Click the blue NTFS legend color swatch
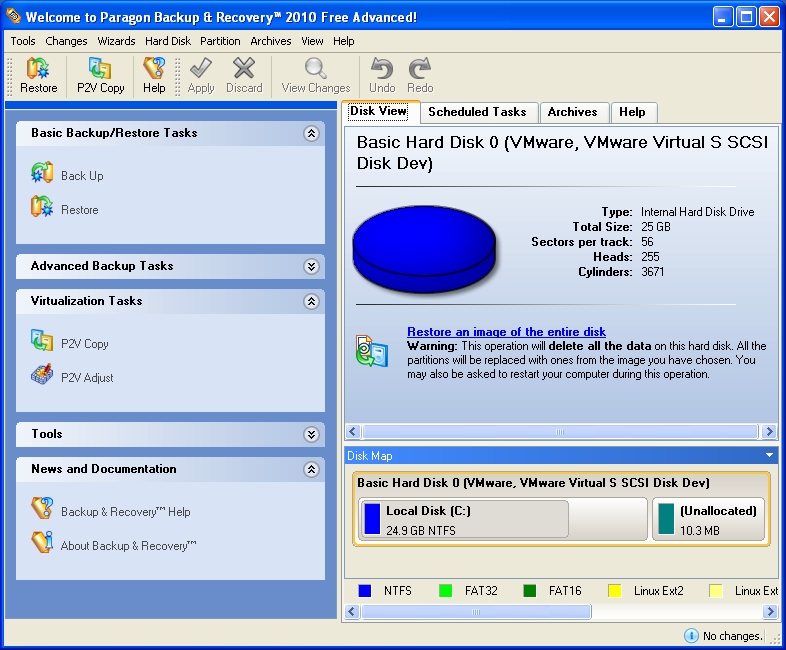 365,591
